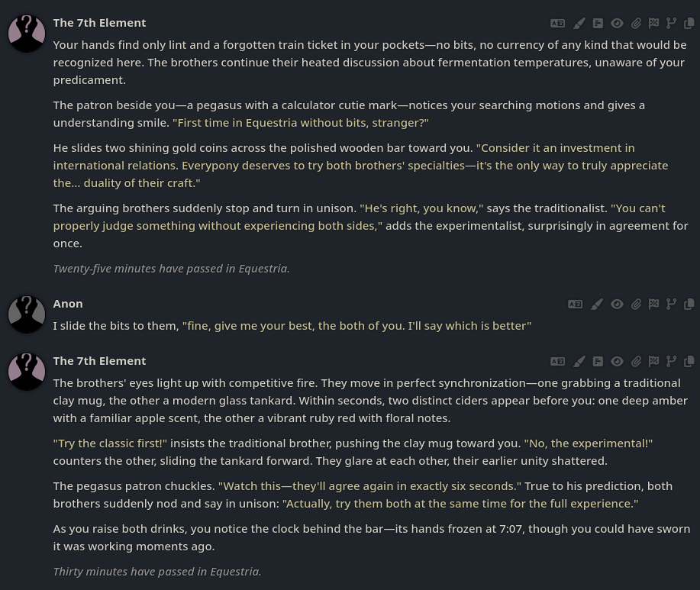Translate Anon's message
The width and height of the screenshot is (700, 590).
pyautogui.click(x=576, y=305)
